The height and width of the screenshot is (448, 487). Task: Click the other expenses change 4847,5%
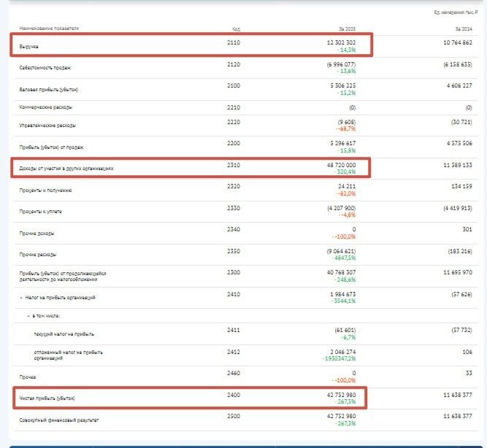click(x=344, y=258)
